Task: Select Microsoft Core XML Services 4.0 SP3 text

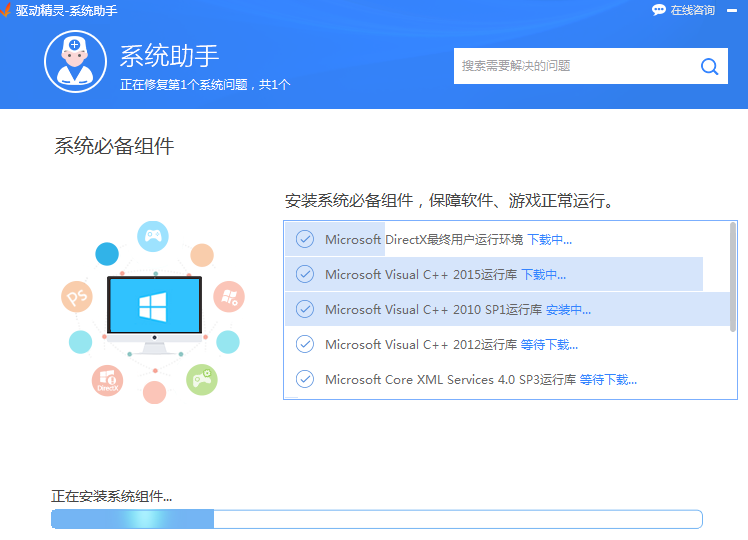Action: (450, 380)
